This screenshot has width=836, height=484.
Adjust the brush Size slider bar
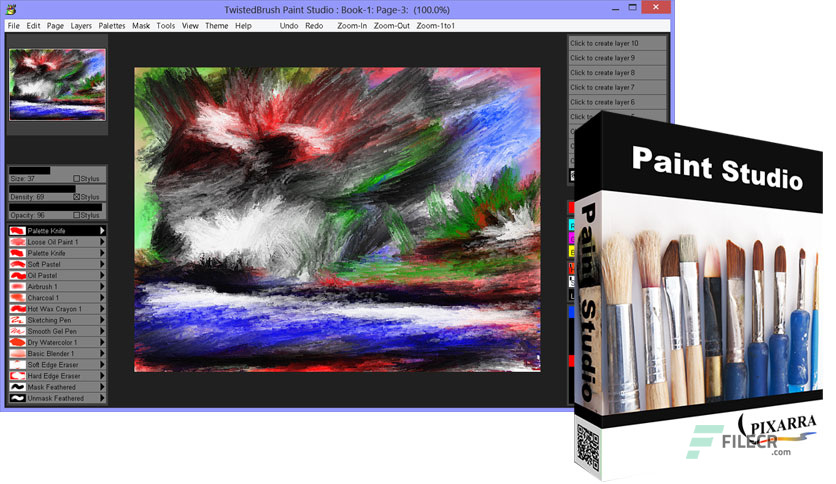[57, 171]
